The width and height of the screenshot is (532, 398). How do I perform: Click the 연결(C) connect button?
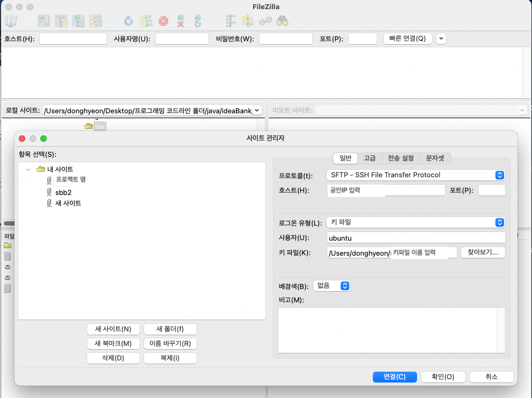click(394, 377)
